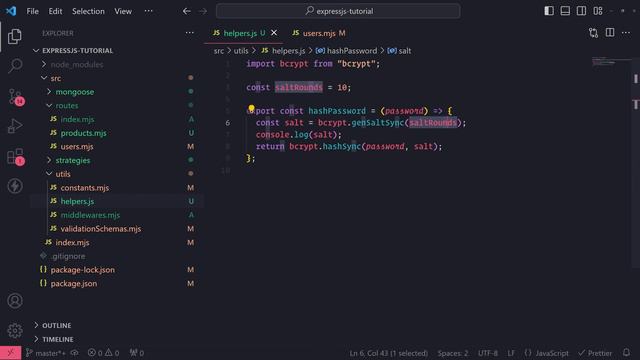Open the Explorer view in activity bar
The width and height of the screenshot is (640, 360).
(15, 36)
